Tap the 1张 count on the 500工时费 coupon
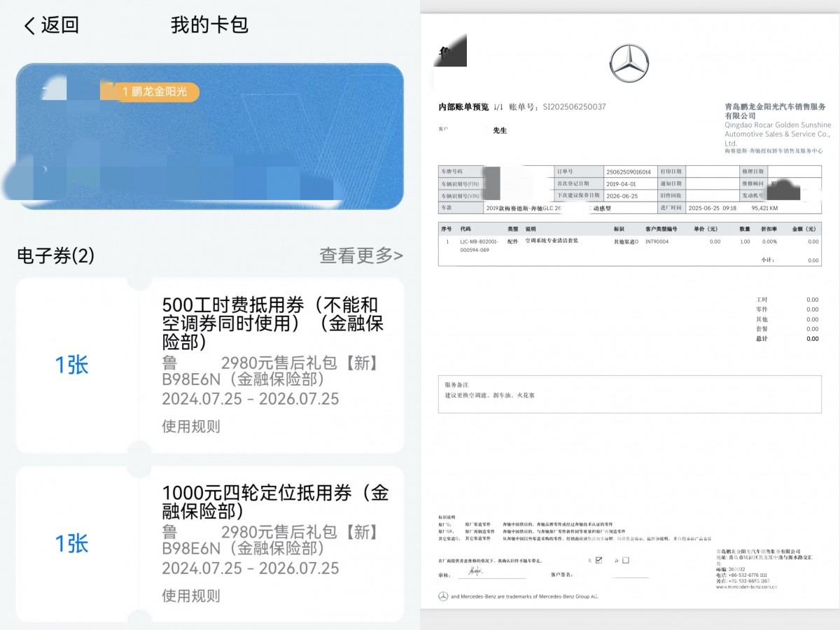Screen dimensions: 840x630 tap(72, 365)
